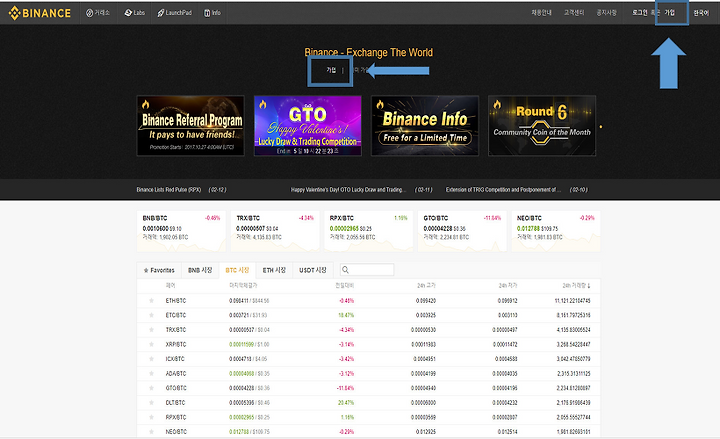
Task: Favorite the GTO/BTC row star
Action: pos(151,388)
